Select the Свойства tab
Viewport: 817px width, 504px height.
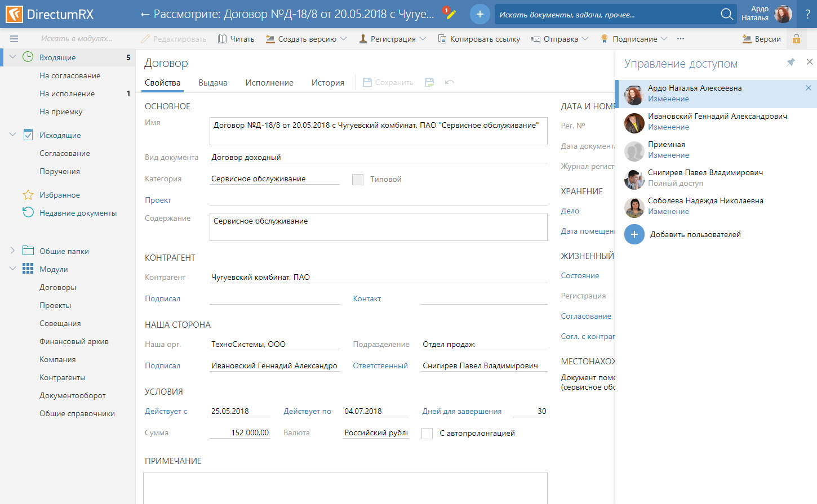(163, 82)
